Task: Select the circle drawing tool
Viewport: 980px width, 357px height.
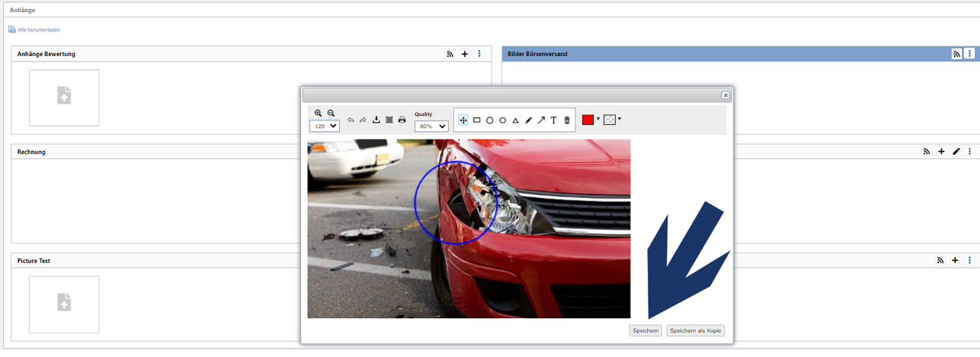Action: pos(490,120)
